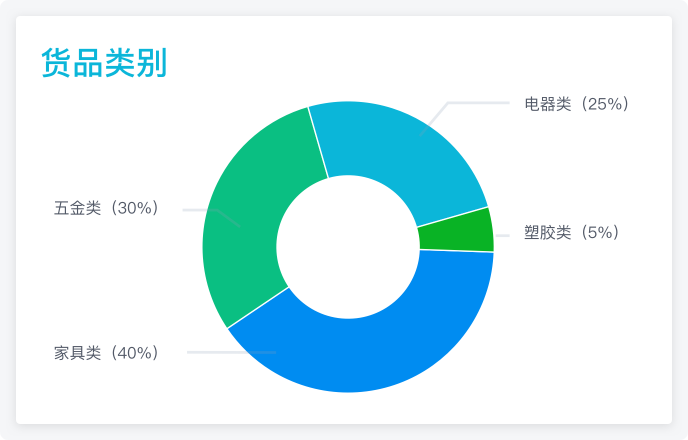This screenshot has height=440, width=688.
Task: Click divider between 电器类 and 塑胶类 segments
Action: click(452, 217)
